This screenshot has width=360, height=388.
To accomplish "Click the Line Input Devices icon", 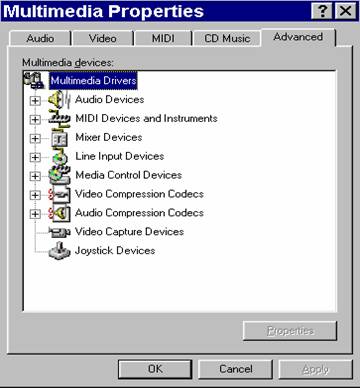I will pos(60,157).
